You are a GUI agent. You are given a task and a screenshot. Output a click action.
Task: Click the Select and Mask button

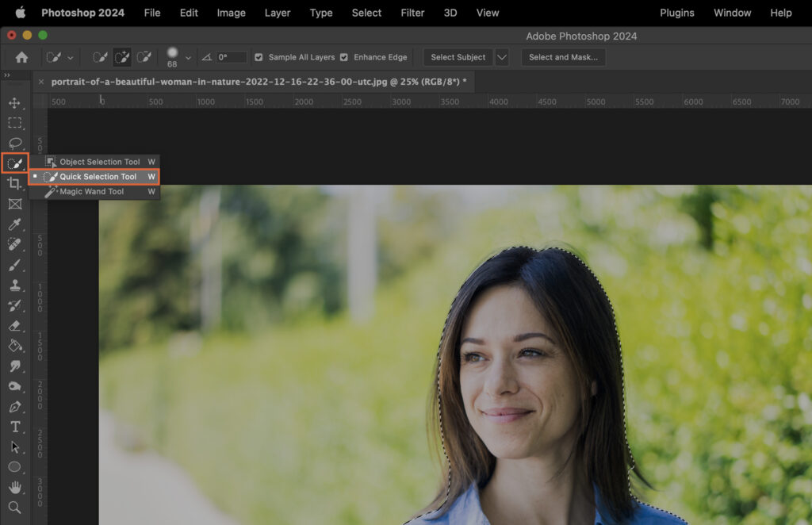click(563, 56)
